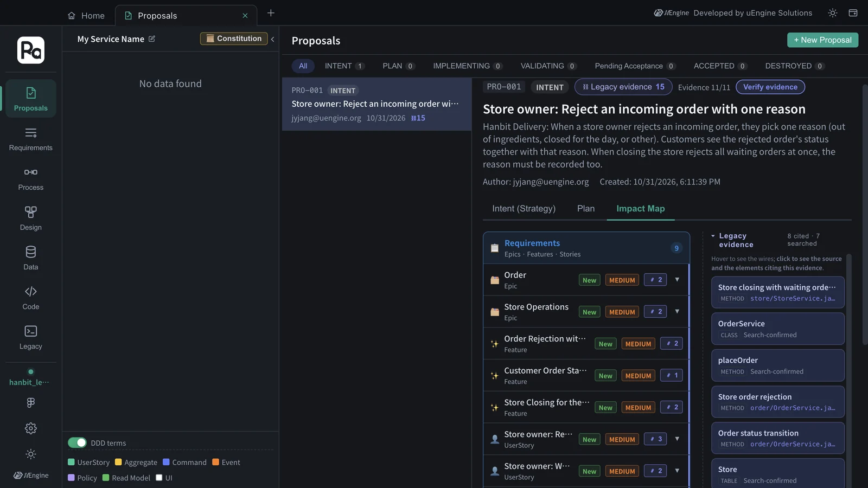Viewport: 868px width, 488px height.
Task: Collapse the Legacy evidence section
Action: click(x=713, y=236)
